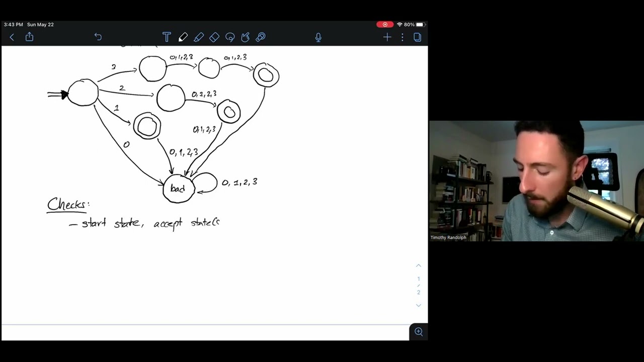Tap the plus add icon
The height and width of the screenshot is (362, 644).
pos(387,37)
